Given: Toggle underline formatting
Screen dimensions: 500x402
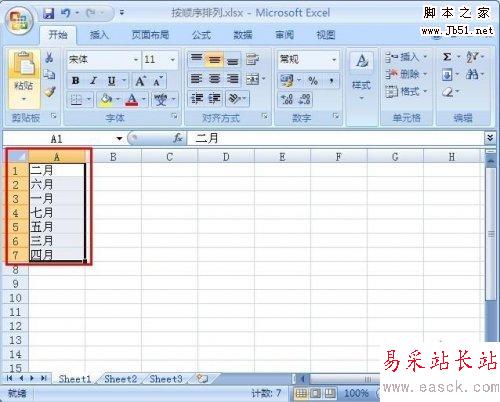Looking at the screenshot, I should click(112, 81).
